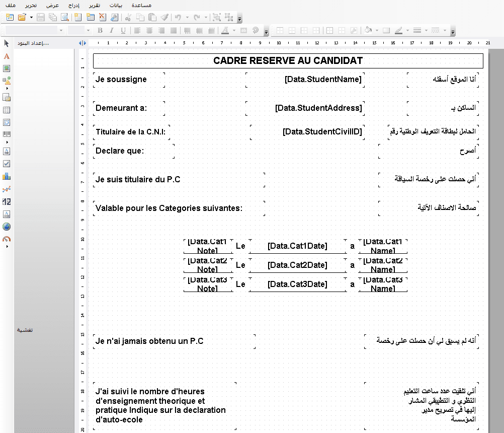Click the Save toolbar button
The image size is (504, 433).
tap(40, 17)
